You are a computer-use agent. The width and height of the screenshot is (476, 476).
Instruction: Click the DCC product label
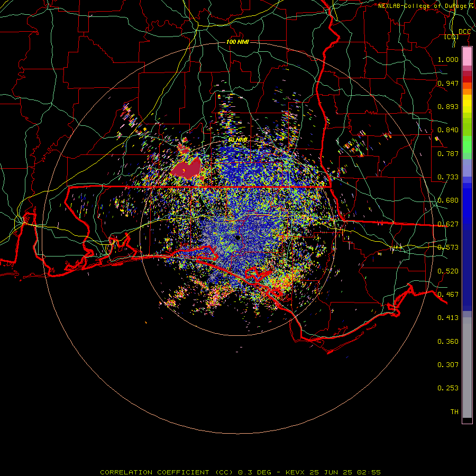[464, 32]
